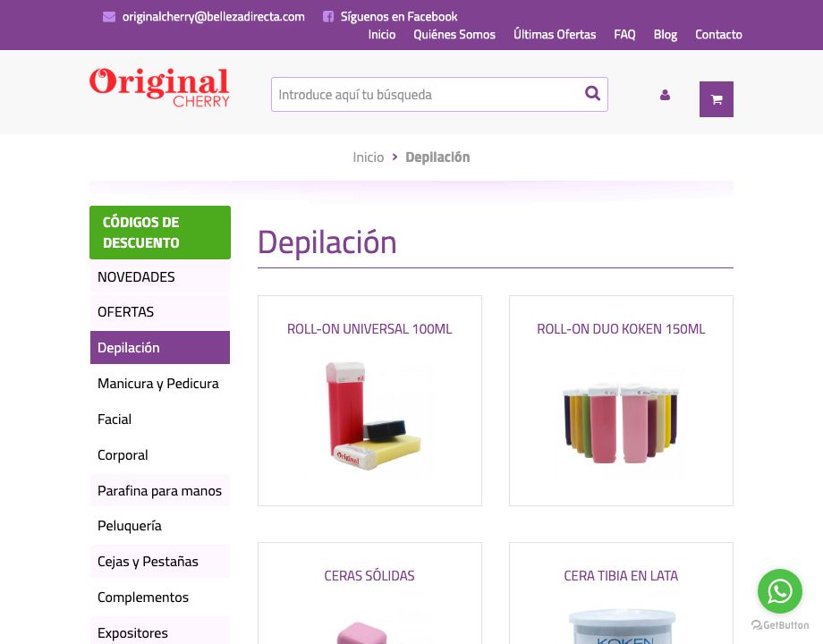Open Quiénes Somos menu item
Image resolution: width=823 pixels, height=644 pixels.
tap(454, 35)
